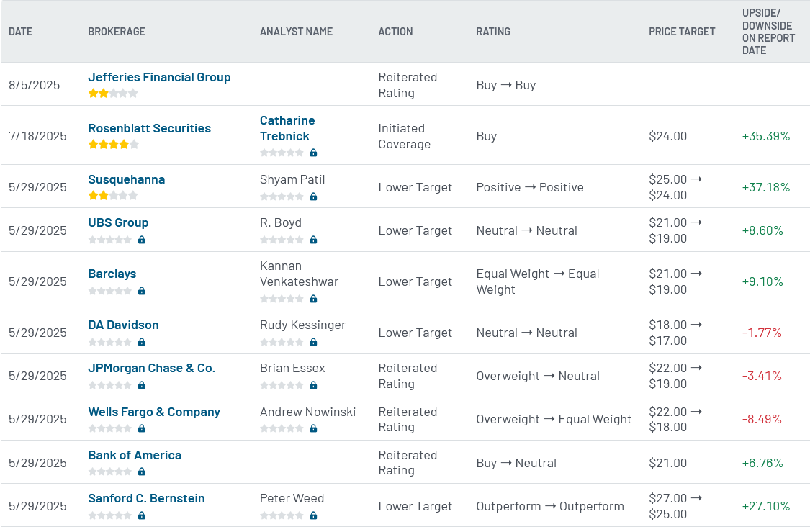The width and height of the screenshot is (810, 532).
Task: Select the +9.10% upside value
Action: pyautogui.click(x=762, y=282)
